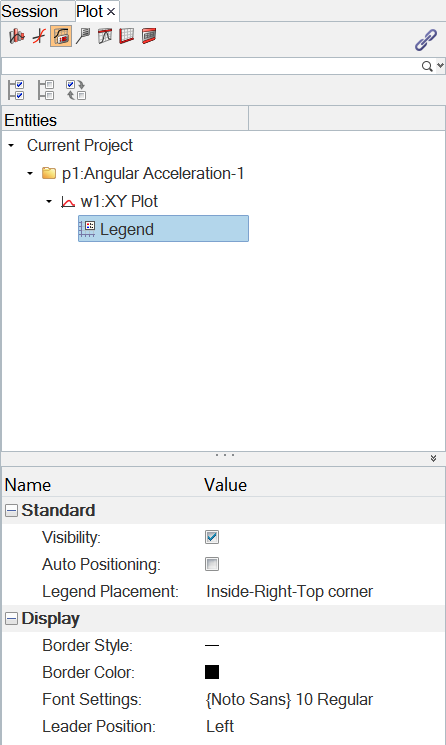Select the p1:Angular Acceleration-1 page item

[x=153, y=173]
